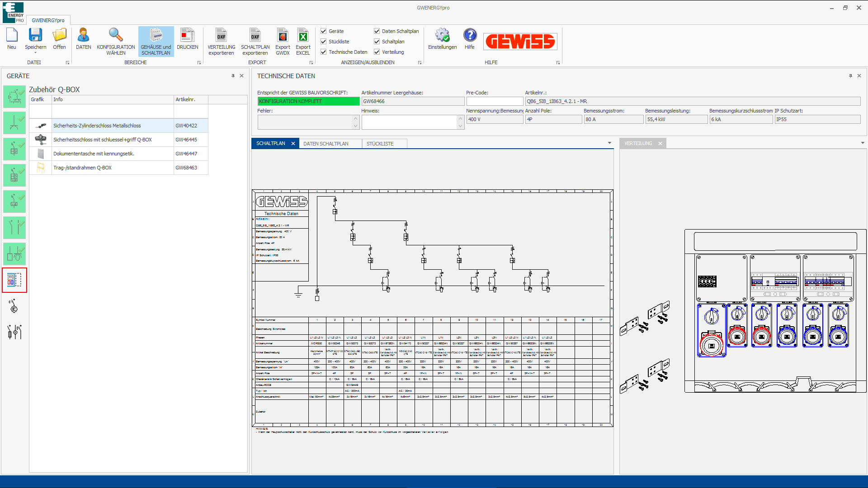Open schematic tab list dropdown arrow
This screenshot has width=868, height=488.
pos(609,143)
